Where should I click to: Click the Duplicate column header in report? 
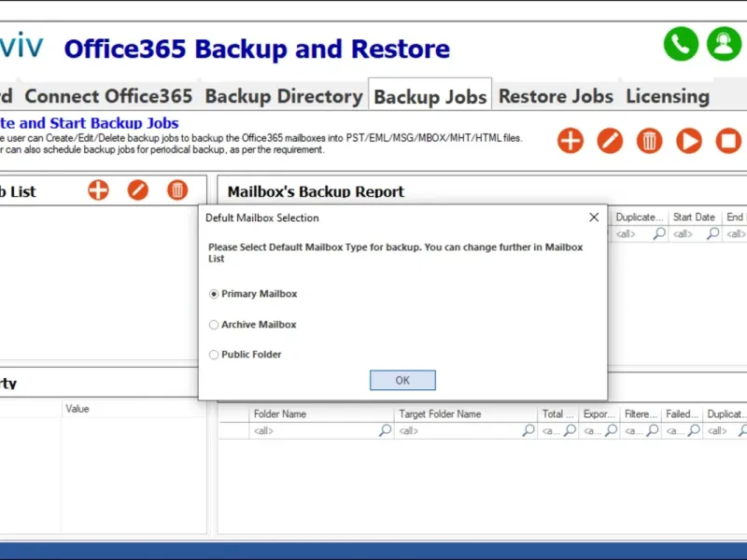[639, 217]
